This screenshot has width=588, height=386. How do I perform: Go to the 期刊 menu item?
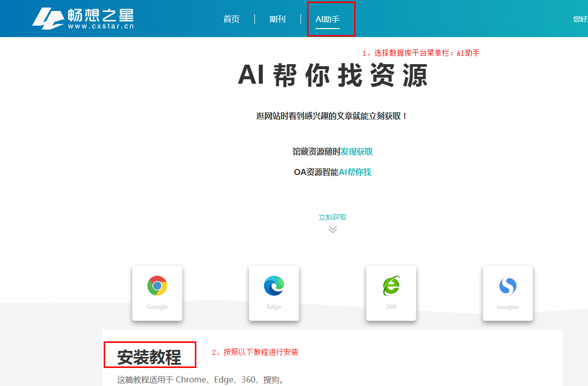[277, 19]
